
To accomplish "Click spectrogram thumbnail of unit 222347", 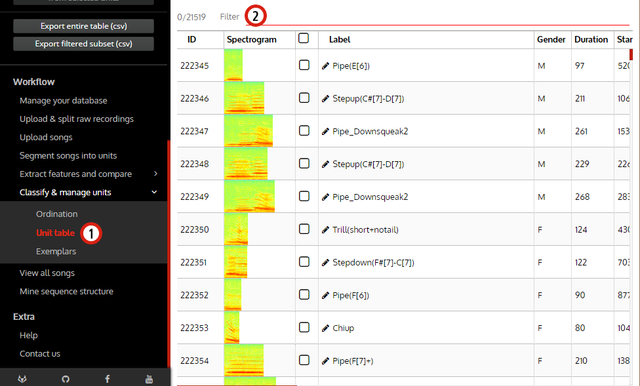I will (248, 131).
